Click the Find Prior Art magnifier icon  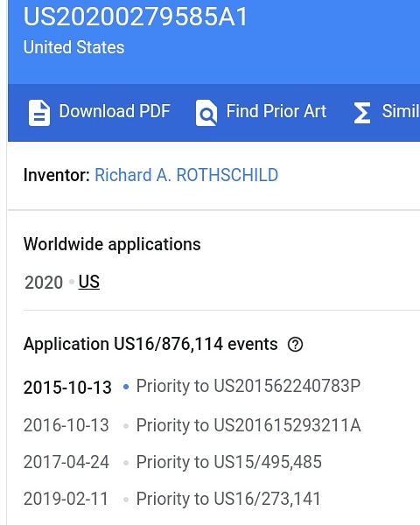206,113
